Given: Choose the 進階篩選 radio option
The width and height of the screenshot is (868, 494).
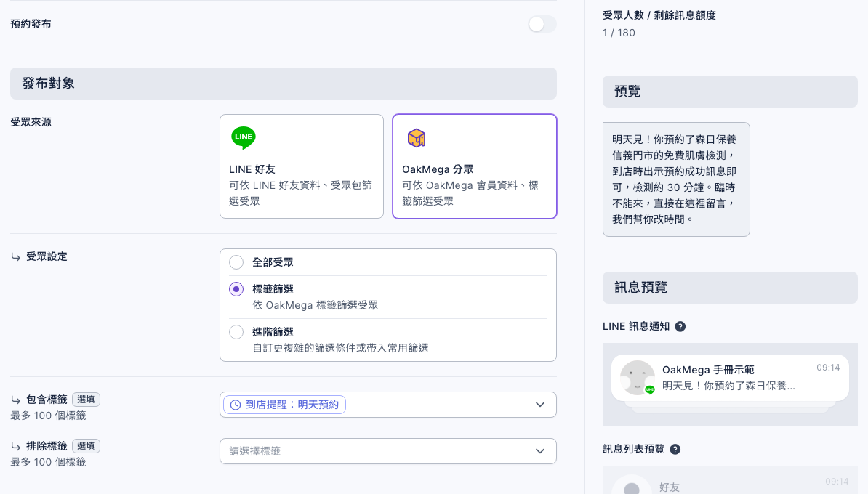Looking at the screenshot, I should (x=236, y=332).
